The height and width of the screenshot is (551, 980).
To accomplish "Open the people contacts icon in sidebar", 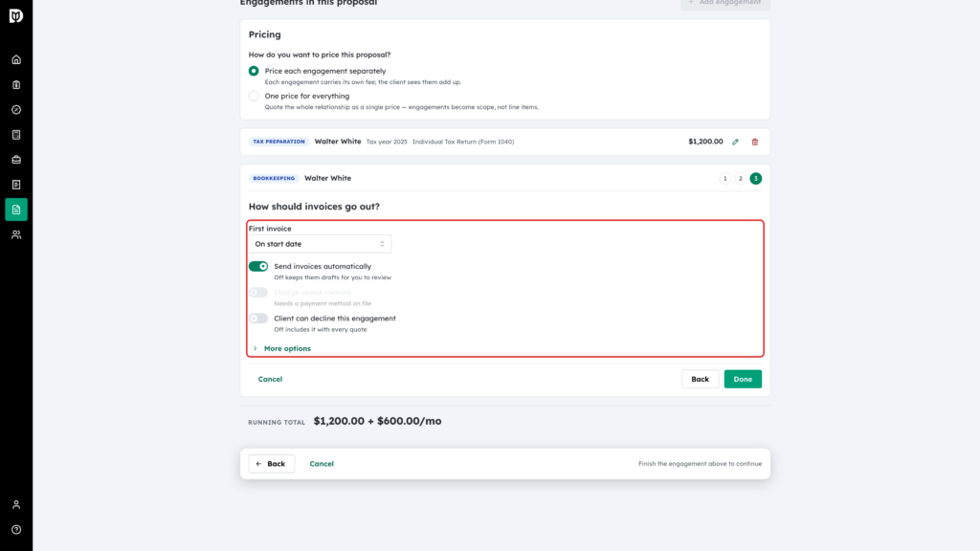I will 16,235.
